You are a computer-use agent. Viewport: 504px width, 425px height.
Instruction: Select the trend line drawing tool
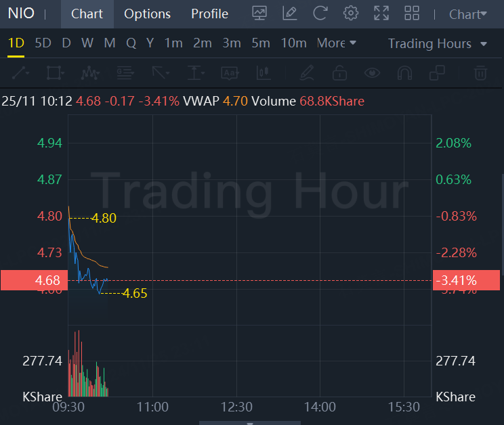[20, 72]
